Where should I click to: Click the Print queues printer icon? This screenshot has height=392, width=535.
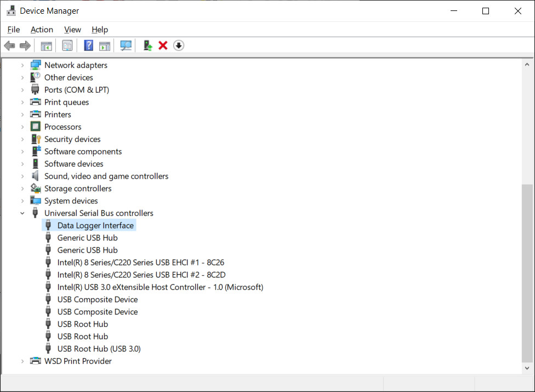(36, 101)
